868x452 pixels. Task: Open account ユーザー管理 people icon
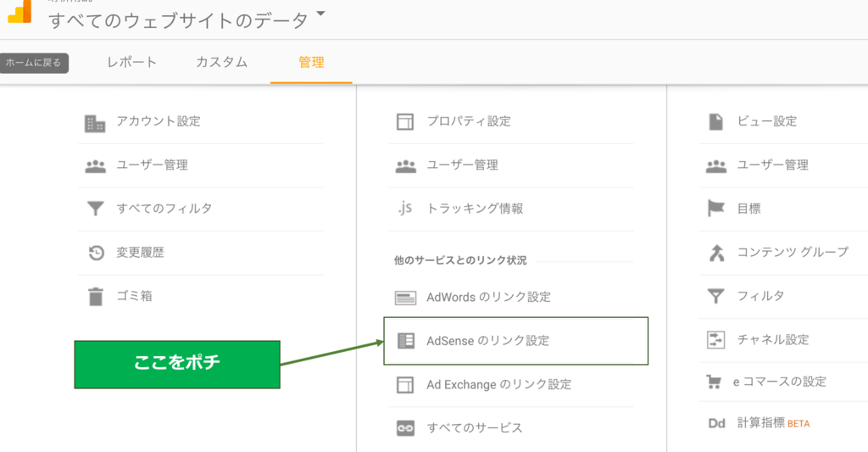(x=95, y=165)
